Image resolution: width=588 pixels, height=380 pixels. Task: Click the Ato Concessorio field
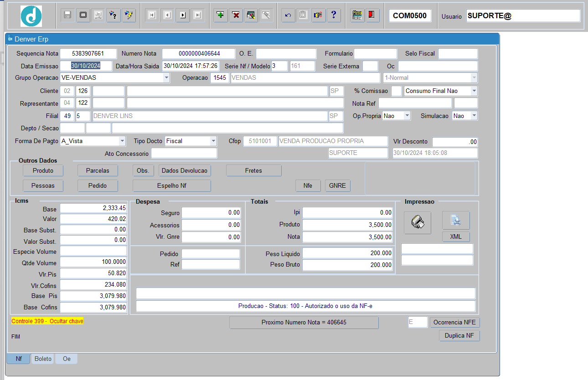(184, 153)
